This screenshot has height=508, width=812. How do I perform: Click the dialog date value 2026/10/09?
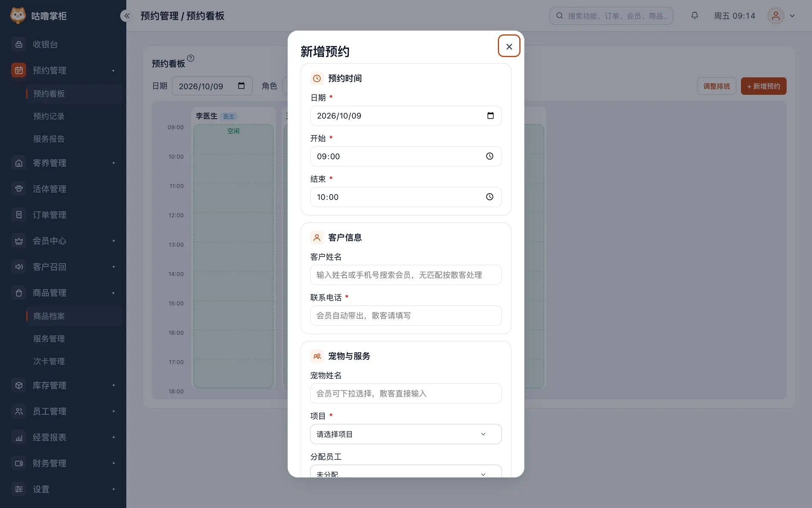point(339,116)
